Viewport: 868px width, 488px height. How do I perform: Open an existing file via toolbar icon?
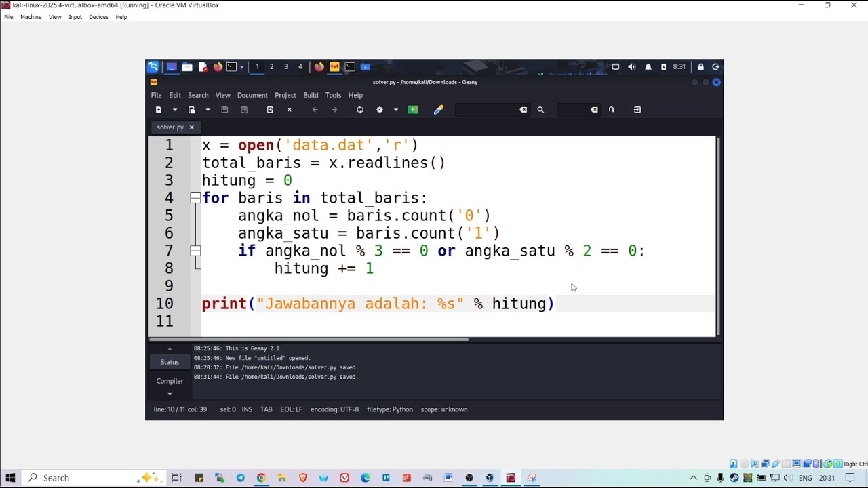(x=192, y=110)
